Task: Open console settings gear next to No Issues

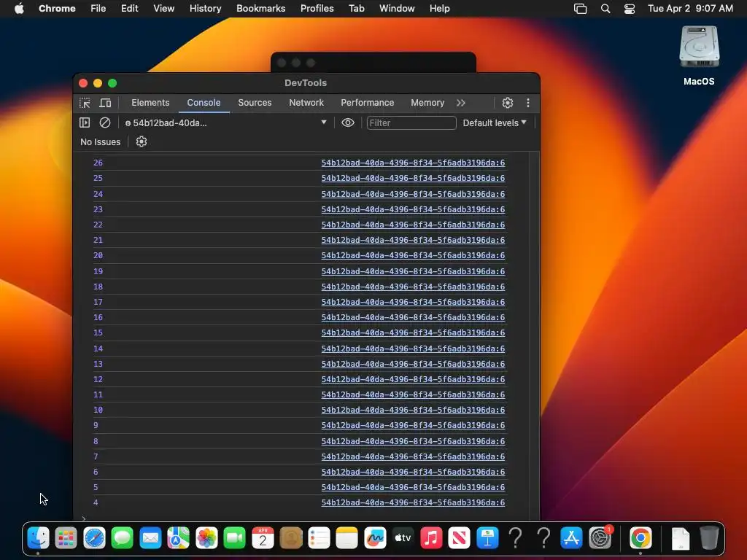Action: 142,142
